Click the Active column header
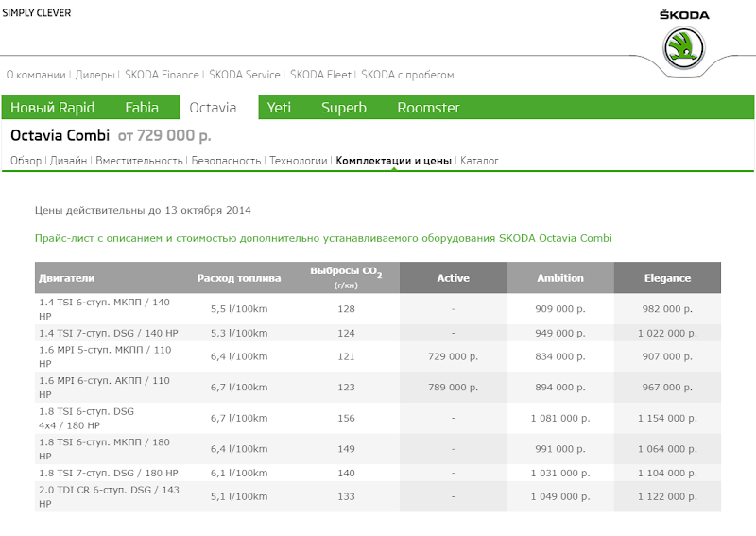 click(454, 278)
